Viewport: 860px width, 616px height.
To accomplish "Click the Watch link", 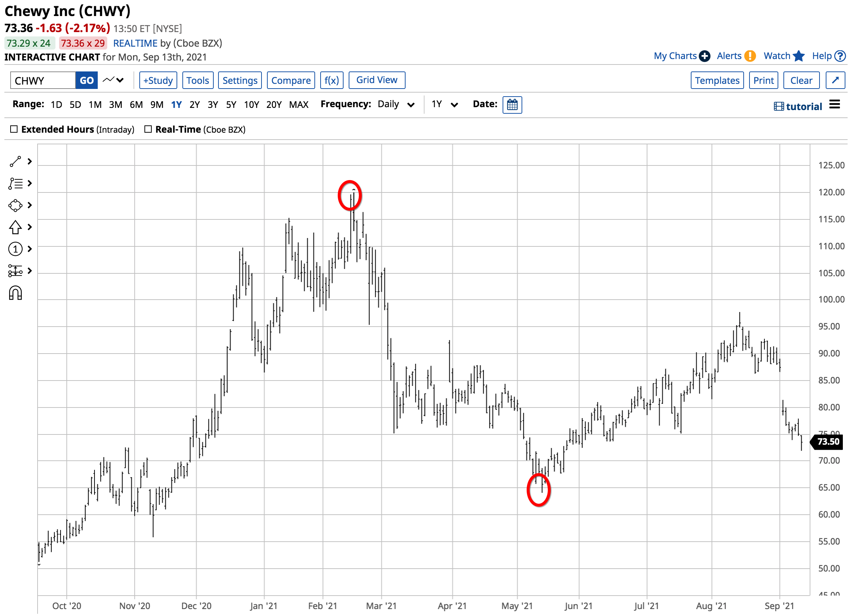I will point(776,56).
